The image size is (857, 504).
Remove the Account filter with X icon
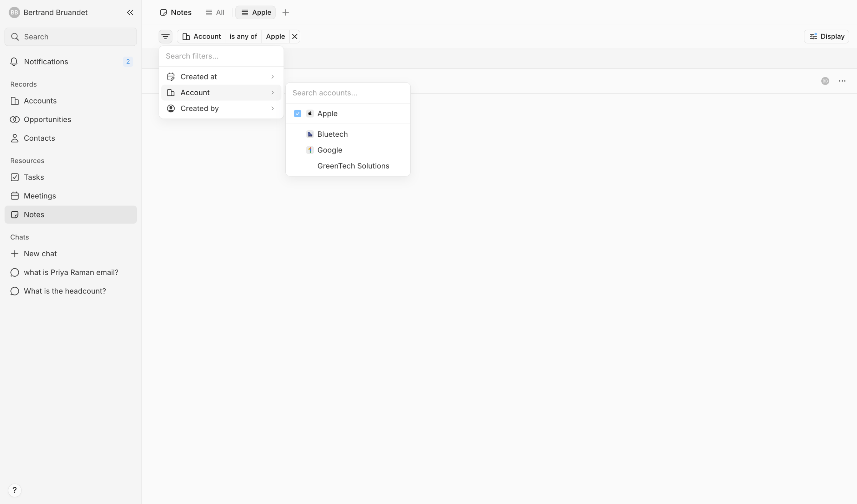[295, 36]
